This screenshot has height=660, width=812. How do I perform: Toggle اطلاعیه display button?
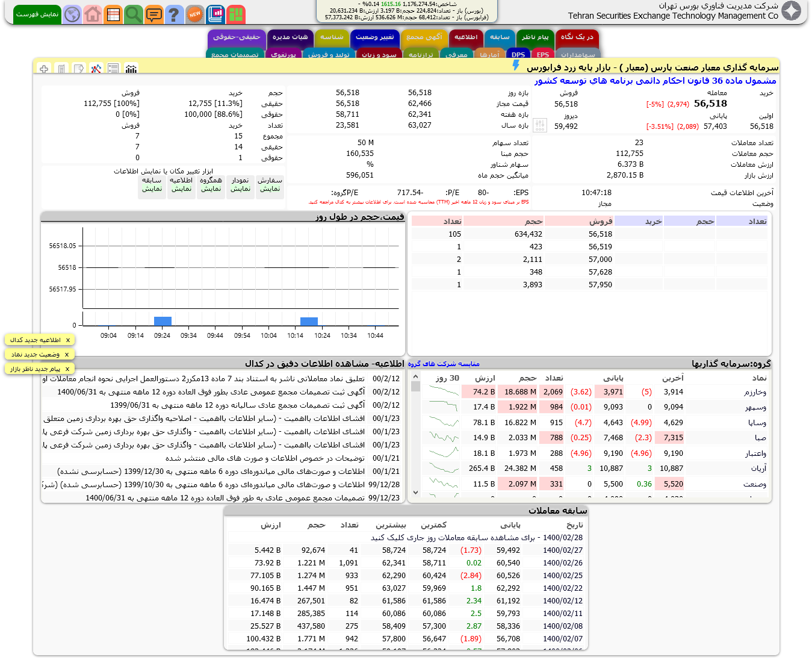[x=181, y=187]
